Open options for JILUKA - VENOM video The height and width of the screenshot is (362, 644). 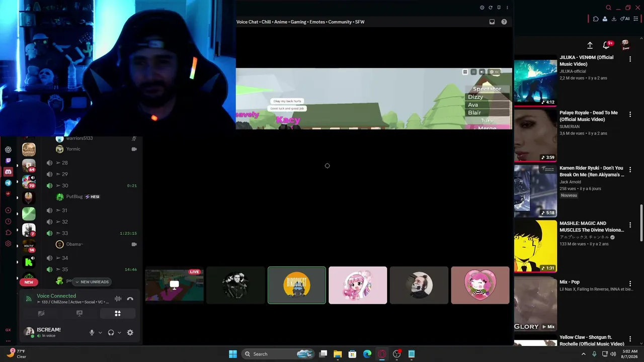point(630,59)
